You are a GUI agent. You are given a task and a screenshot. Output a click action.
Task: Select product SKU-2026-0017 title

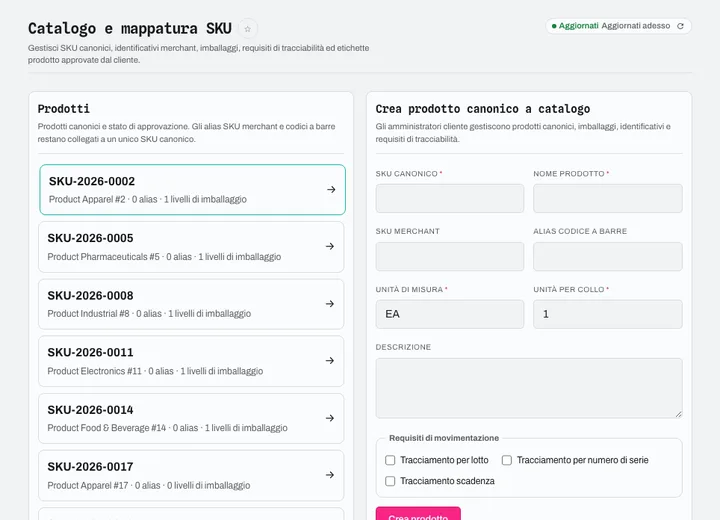click(90, 467)
